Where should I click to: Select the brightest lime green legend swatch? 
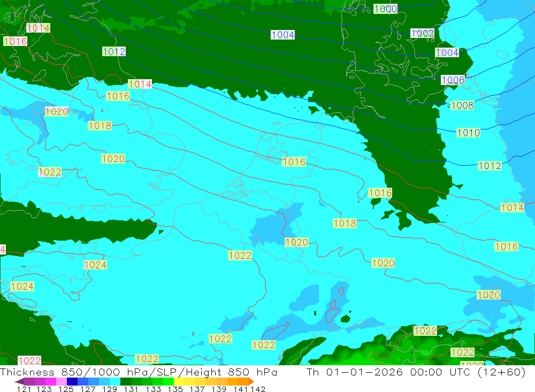pyautogui.click(x=169, y=381)
